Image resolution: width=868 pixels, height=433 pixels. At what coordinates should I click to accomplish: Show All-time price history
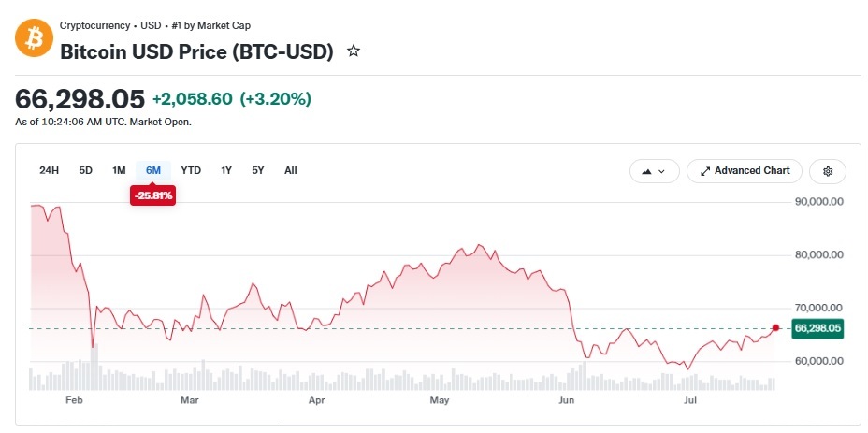[291, 170]
